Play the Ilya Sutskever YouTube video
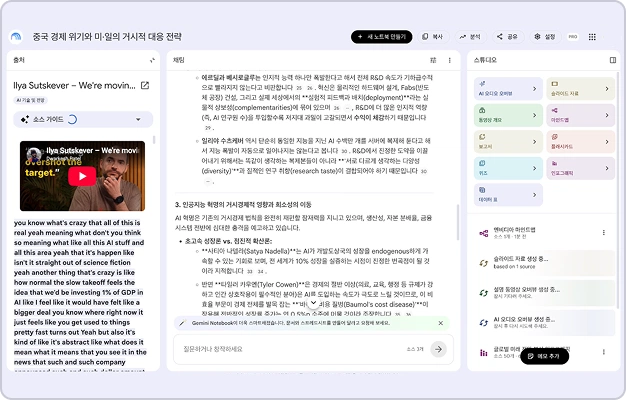This screenshot has height=400, width=626. point(82,176)
